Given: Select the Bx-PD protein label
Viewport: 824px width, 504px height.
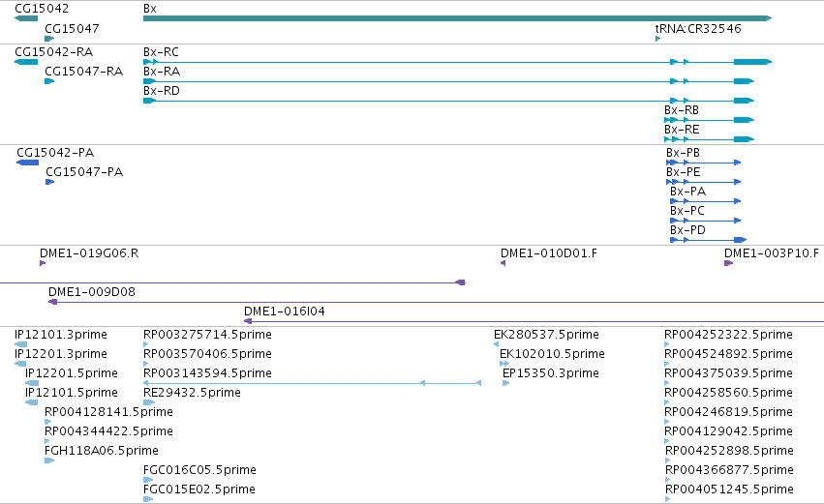Looking at the screenshot, I should (x=687, y=230).
